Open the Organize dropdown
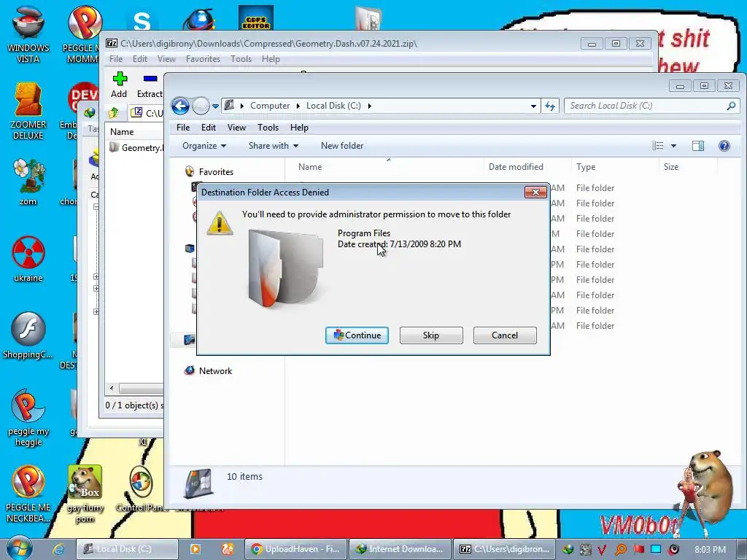The image size is (747, 560). [204, 146]
